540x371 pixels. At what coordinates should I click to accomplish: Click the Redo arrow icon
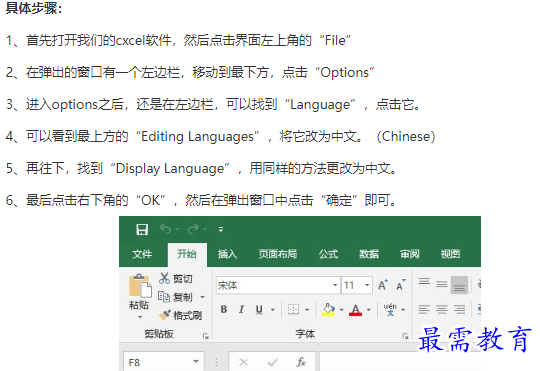tap(194, 229)
